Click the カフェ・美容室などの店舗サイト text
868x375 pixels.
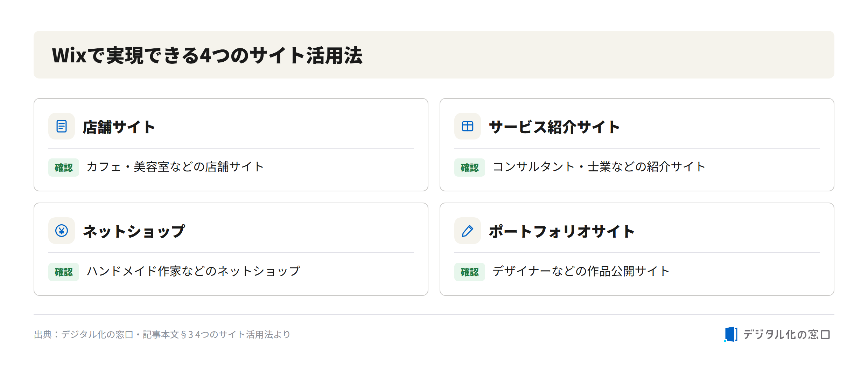coord(175,167)
